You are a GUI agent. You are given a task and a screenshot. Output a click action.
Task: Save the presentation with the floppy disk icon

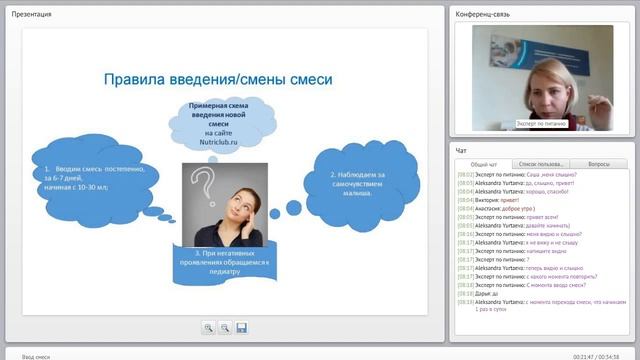241,328
